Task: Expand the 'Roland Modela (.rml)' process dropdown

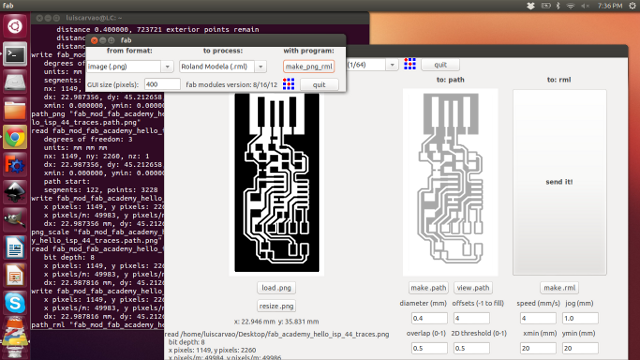Action: (260, 67)
